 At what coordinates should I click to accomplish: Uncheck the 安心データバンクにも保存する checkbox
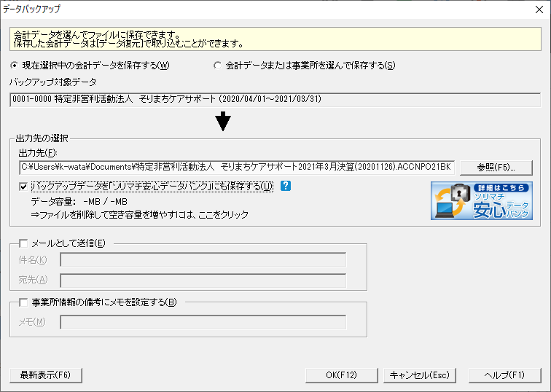click(x=23, y=187)
